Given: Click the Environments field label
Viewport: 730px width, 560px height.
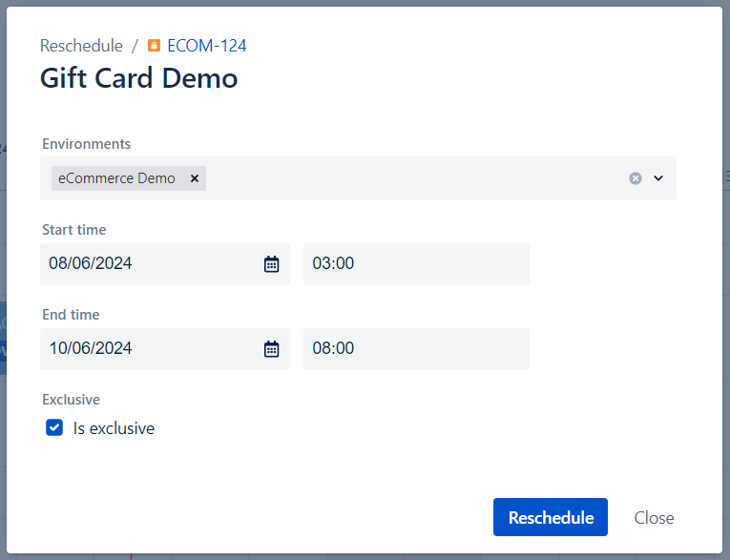Looking at the screenshot, I should point(87,144).
